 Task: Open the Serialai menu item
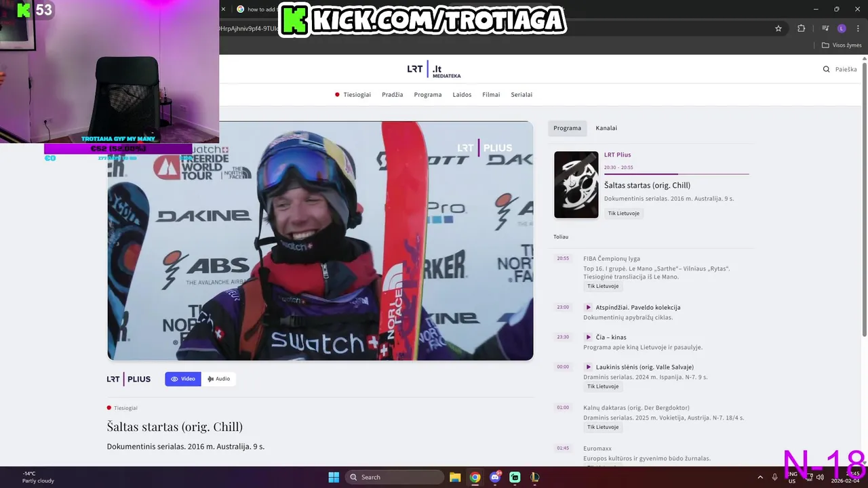tap(521, 95)
